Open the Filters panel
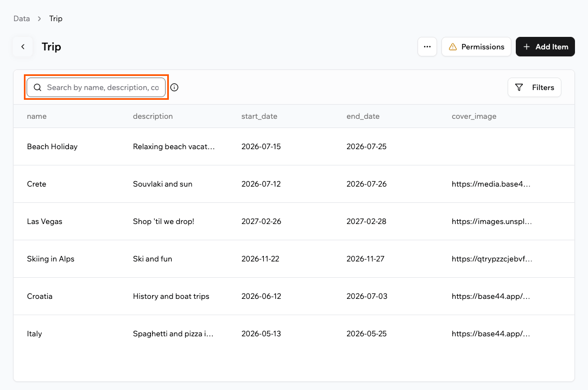 534,87
